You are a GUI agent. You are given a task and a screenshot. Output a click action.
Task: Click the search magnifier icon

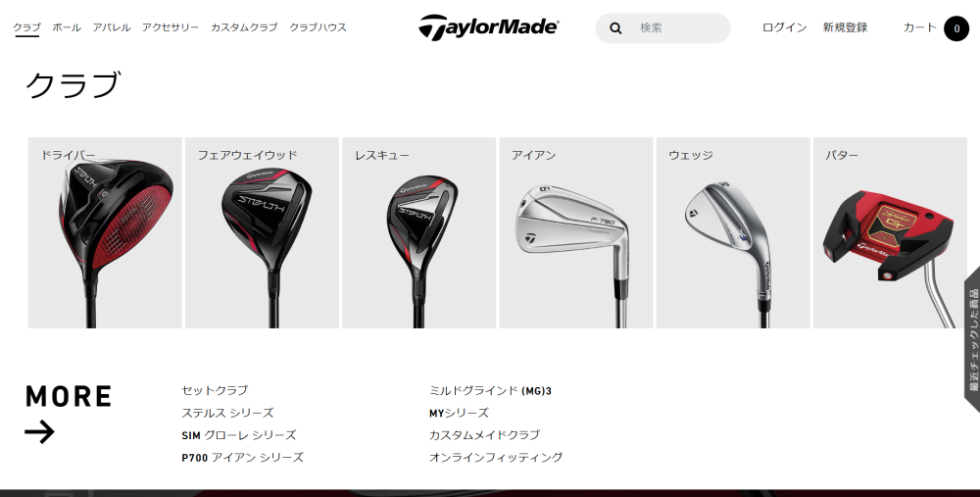615,28
